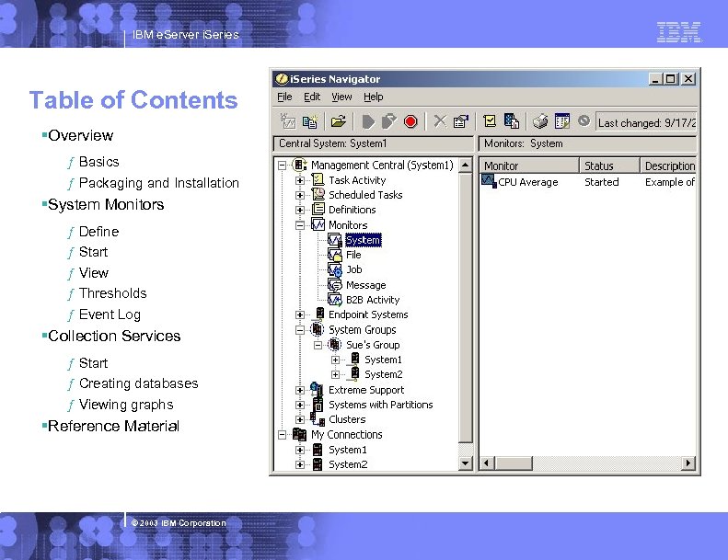Click the grayed Cancel circle toolbar icon
The image size is (728, 560).
[584, 120]
